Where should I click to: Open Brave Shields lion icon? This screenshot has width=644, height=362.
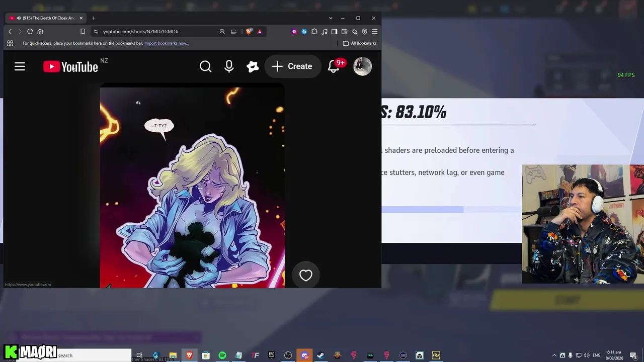click(x=249, y=32)
